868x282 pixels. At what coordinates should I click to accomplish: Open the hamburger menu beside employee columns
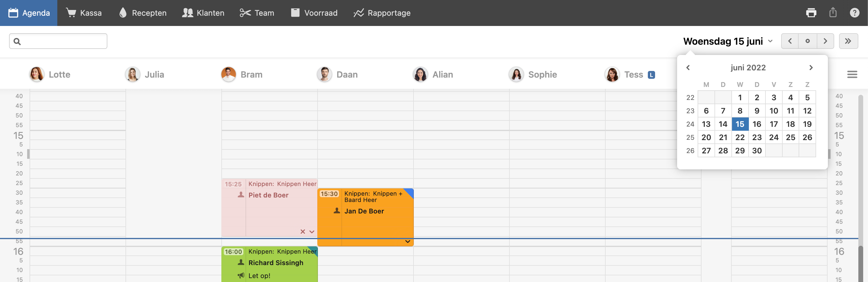(852, 75)
